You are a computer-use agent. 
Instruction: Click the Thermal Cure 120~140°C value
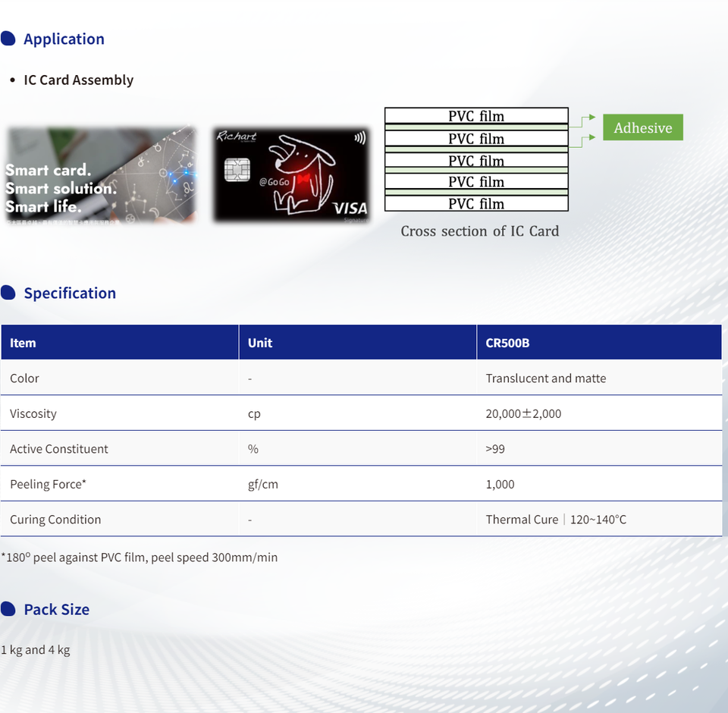click(556, 520)
